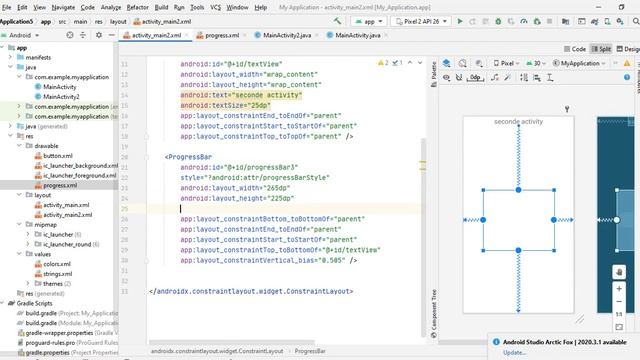Image resolution: width=640 pixels, height=360 pixels.
Task: Run the app with green play button
Action: [x=460, y=21]
